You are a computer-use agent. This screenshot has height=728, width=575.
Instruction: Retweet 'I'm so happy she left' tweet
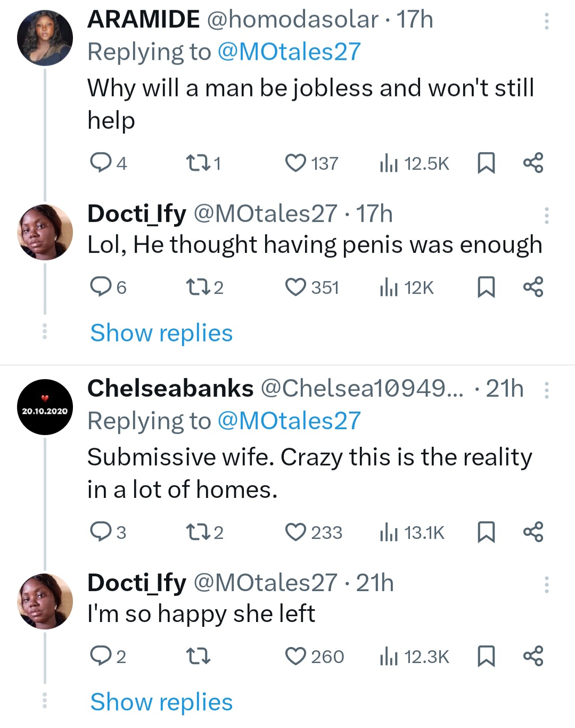point(199,656)
